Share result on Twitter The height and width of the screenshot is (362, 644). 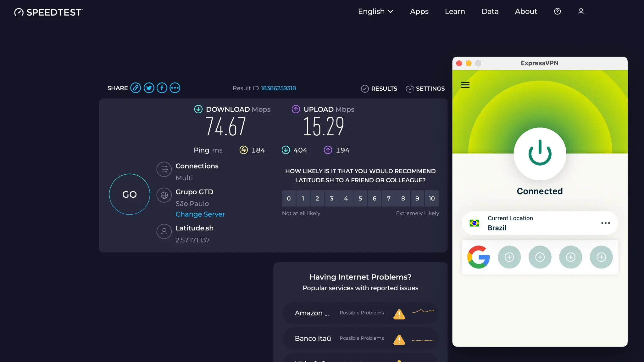click(x=149, y=88)
